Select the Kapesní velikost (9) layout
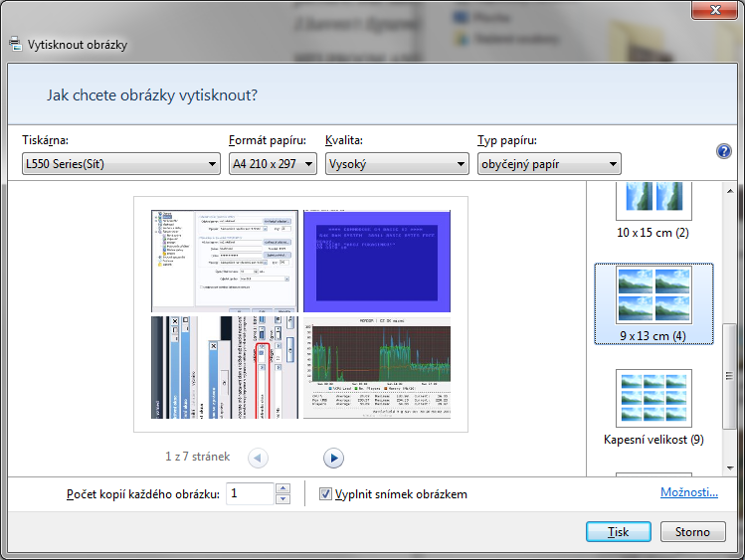The image size is (745, 560). point(653,408)
